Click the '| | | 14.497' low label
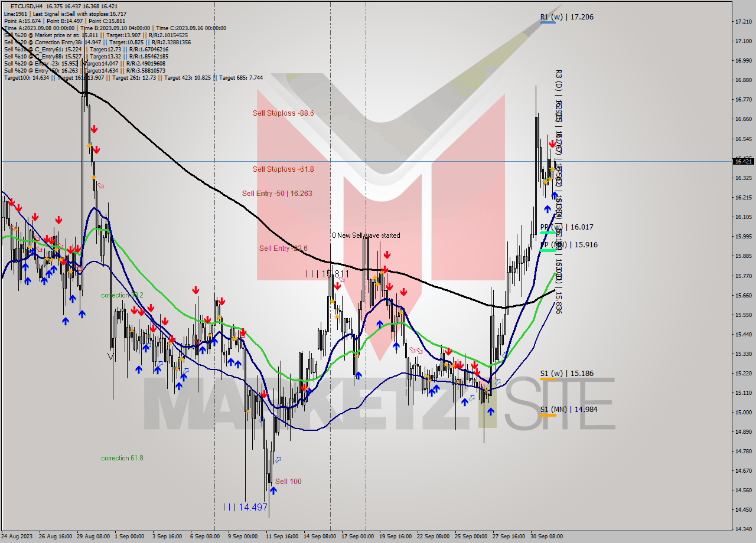 [246, 507]
